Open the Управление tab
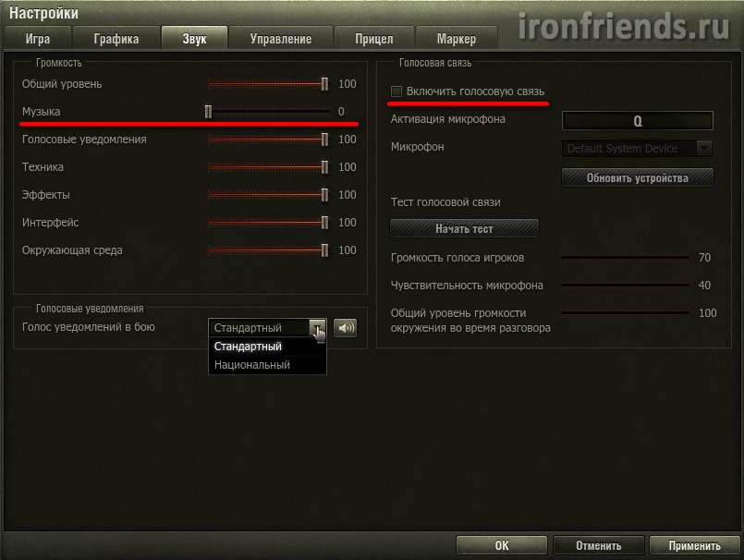744x560 pixels. coord(281,39)
